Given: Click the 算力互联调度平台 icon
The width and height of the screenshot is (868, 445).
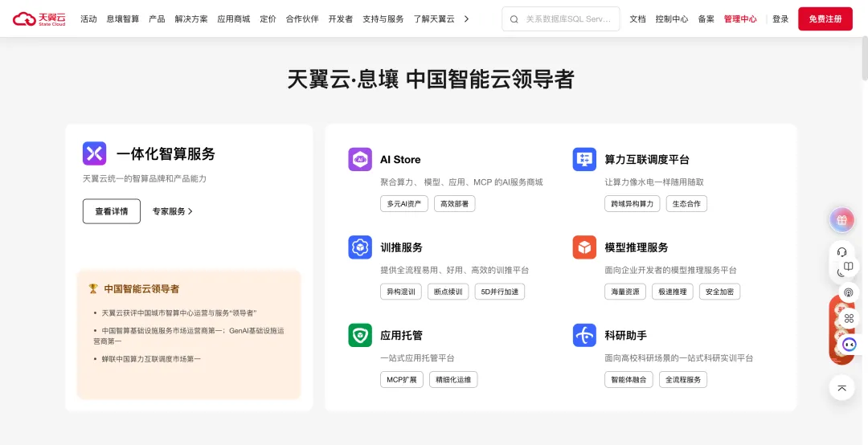Looking at the screenshot, I should [x=584, y=159].
